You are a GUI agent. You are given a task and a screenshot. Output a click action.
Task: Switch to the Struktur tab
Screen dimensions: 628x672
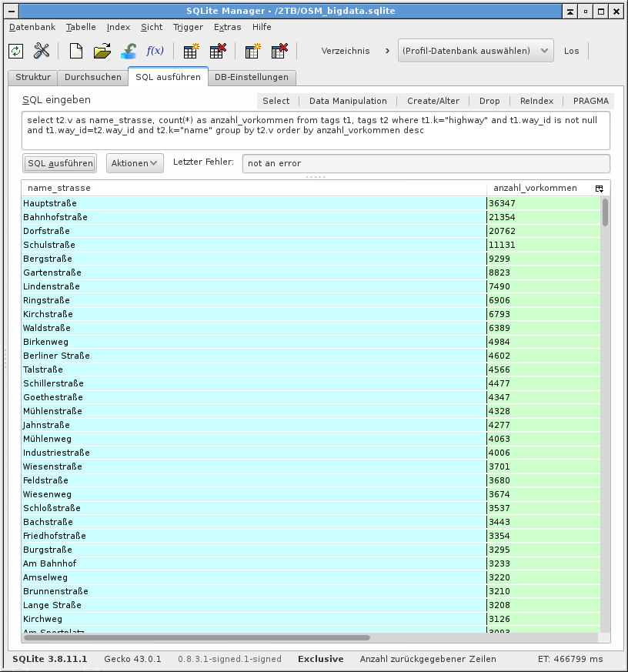tap(32, 77)
